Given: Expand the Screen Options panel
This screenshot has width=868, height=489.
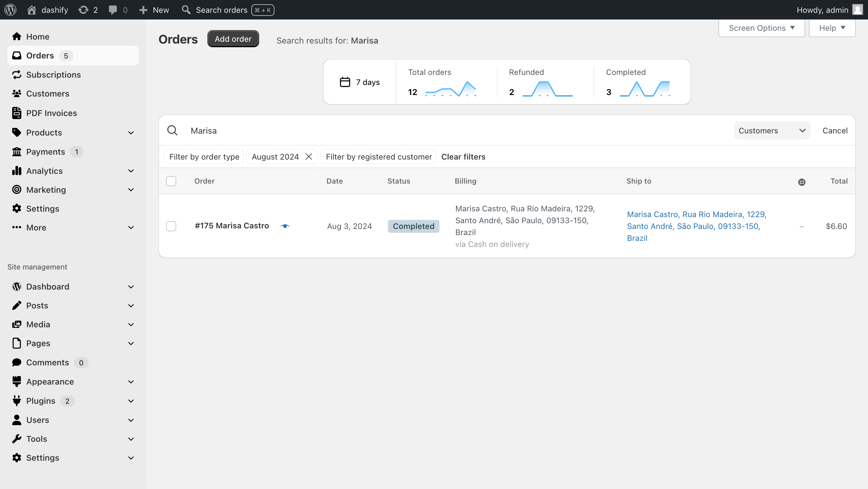Looking at the screenshot, I should (761, 28).
